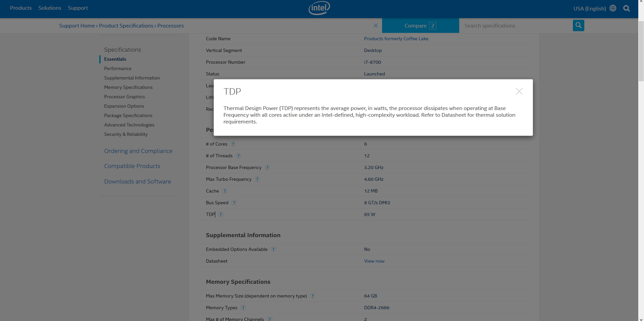The width and height of the screenshot is (644, 321).
Task: Open help icon for Max Turbo Frequency
Action: pyautogui.click(x=257, y=179)
